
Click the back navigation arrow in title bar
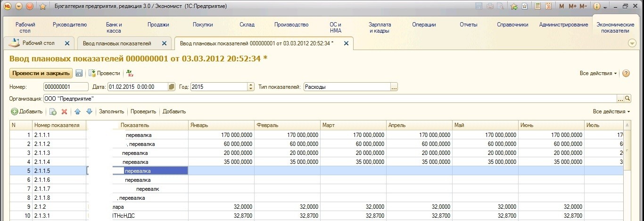click(x=18, y=7)
